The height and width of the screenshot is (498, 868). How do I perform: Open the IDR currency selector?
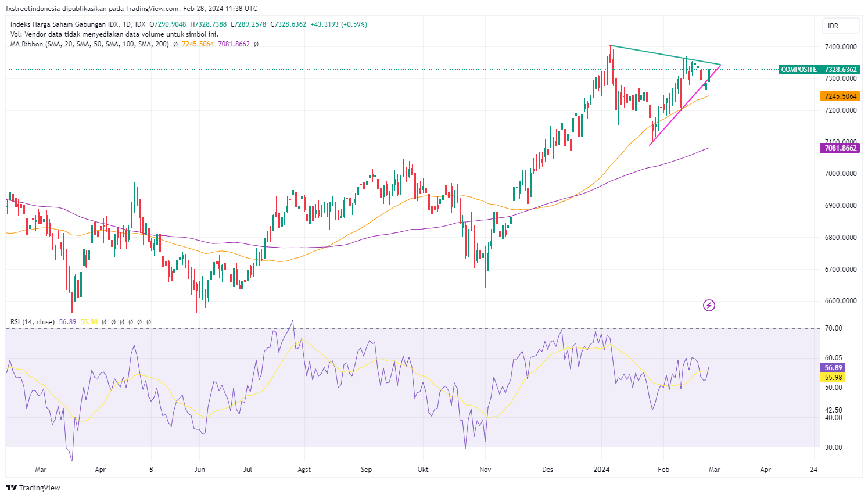[x=841, y=26]
